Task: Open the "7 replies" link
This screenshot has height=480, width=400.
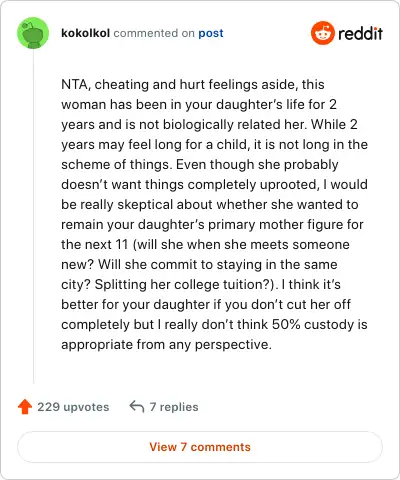Action: click(x=174, y=407)
